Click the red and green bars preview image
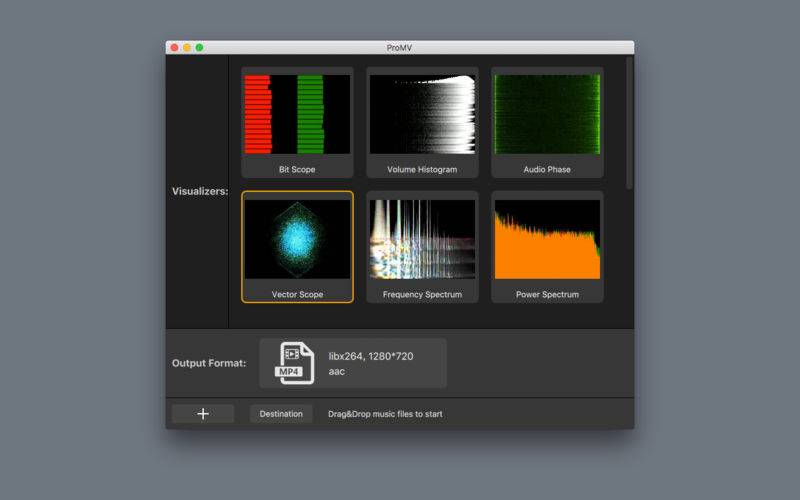Viewport: 800px width, 500px height. coord(297,114)
